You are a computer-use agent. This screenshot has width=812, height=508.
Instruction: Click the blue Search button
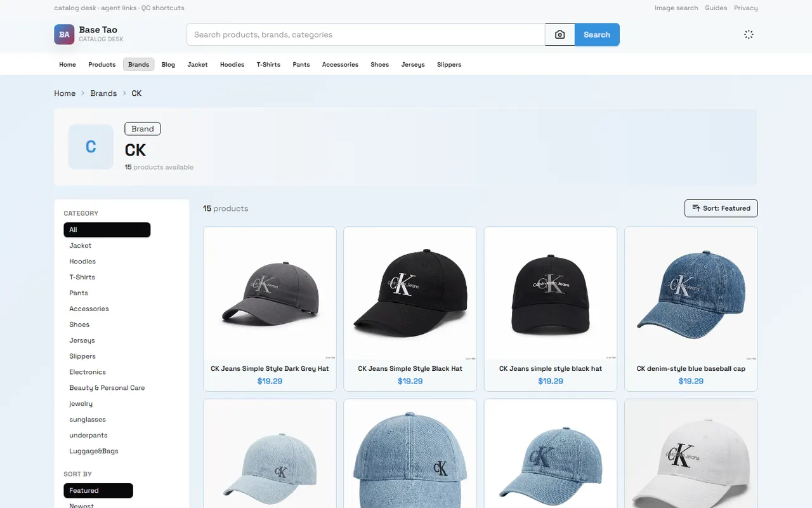click(x=597, y=35)
